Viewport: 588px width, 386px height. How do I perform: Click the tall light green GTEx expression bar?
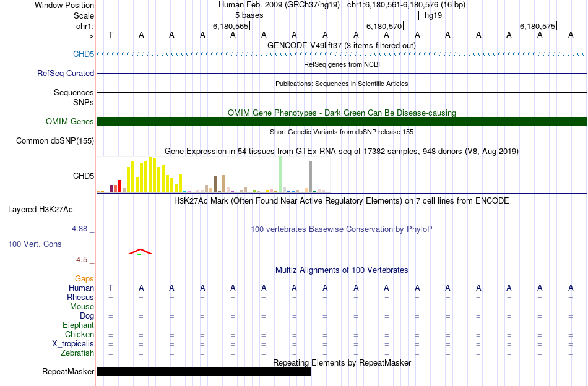pyautogui.click(x=280, y=174)
